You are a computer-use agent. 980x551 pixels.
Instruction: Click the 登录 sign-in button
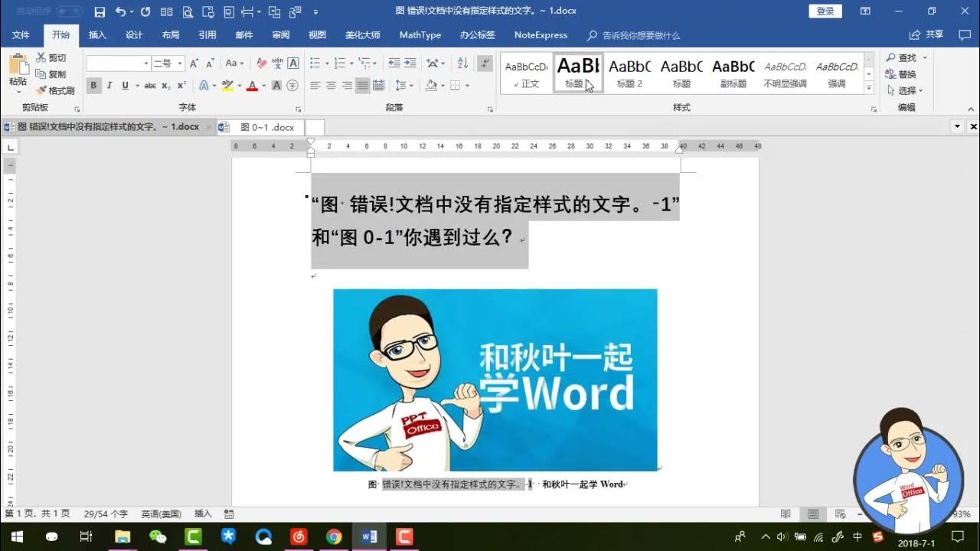point(825,11)
